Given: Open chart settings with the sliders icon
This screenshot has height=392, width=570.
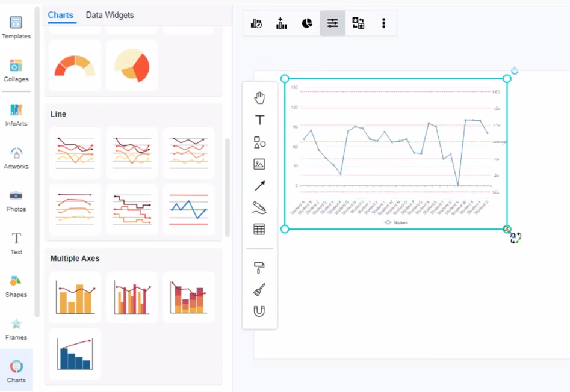Looking at the screenshot, I should [332, 23].
